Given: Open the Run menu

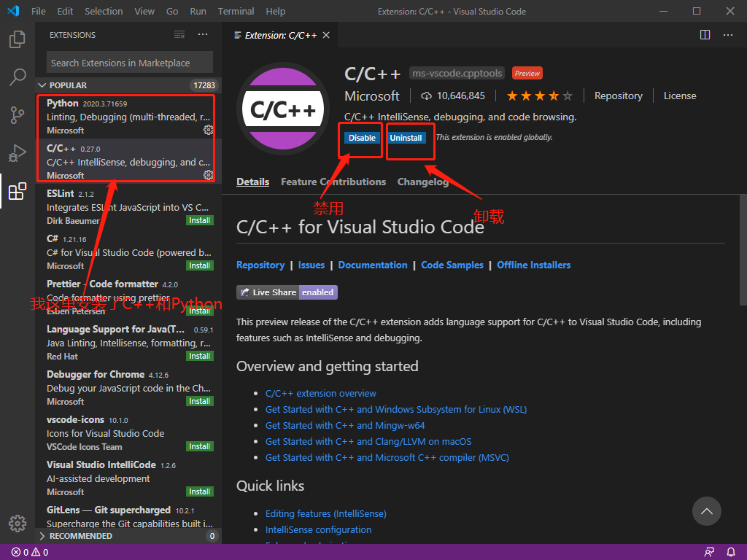Looking at the screenshot, I should (198, 11).
